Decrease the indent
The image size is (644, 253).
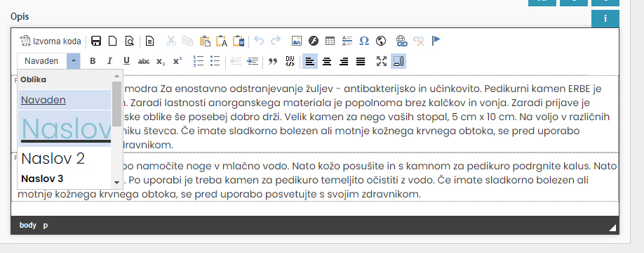pyautogui.click(x=236, y=61)
